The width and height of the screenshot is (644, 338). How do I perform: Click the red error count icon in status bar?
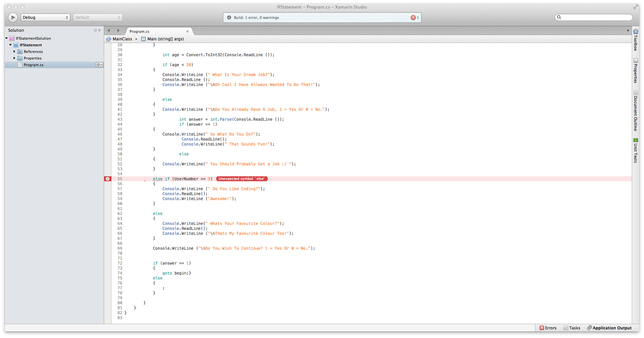tap(413, 18)
